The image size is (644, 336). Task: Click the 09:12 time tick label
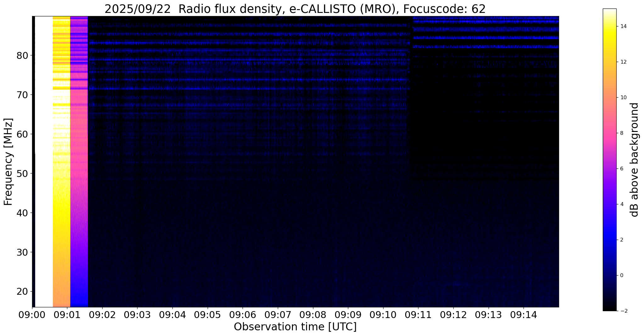coord(453,315)
